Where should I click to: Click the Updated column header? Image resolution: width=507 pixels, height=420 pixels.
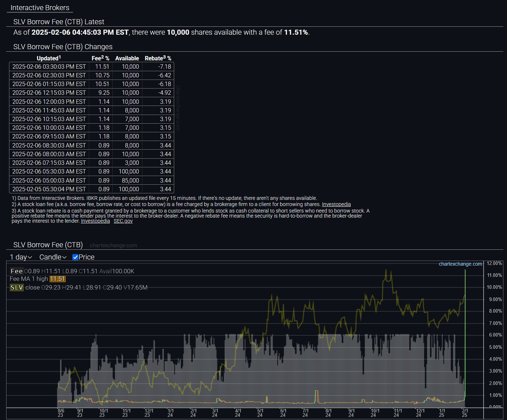pos(49,58)
